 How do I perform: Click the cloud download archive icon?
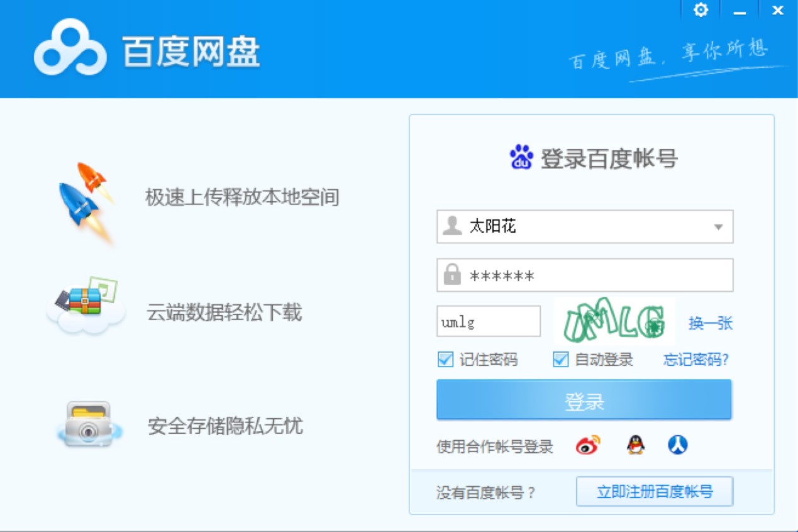[x=85, y=308]
